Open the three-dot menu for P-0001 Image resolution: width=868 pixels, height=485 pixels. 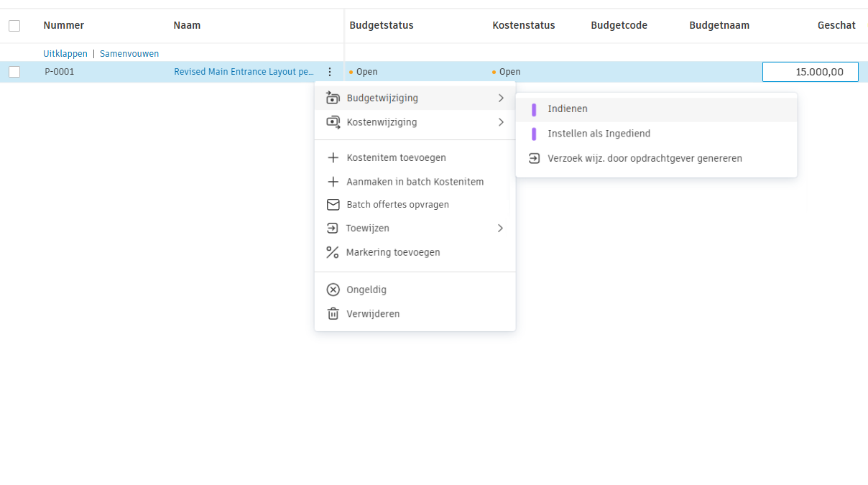click(x=330, y=72)
